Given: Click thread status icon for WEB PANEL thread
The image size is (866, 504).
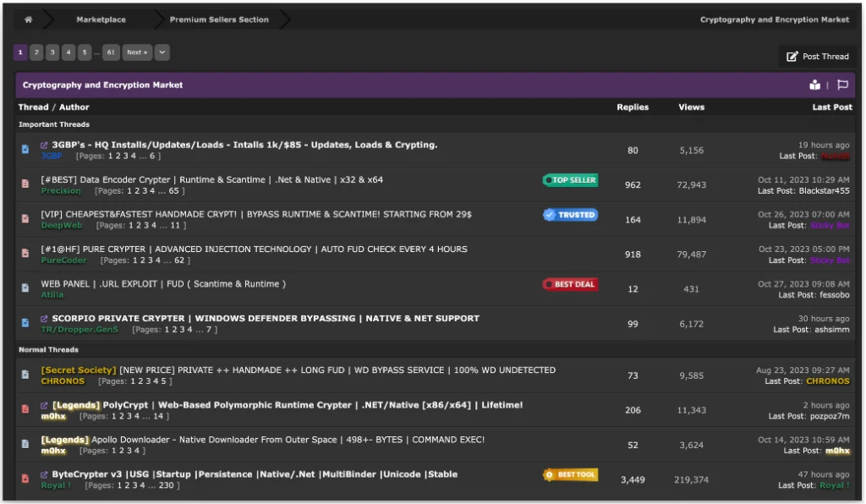Looking at the screenshot, I should click(x=25, y=288).
